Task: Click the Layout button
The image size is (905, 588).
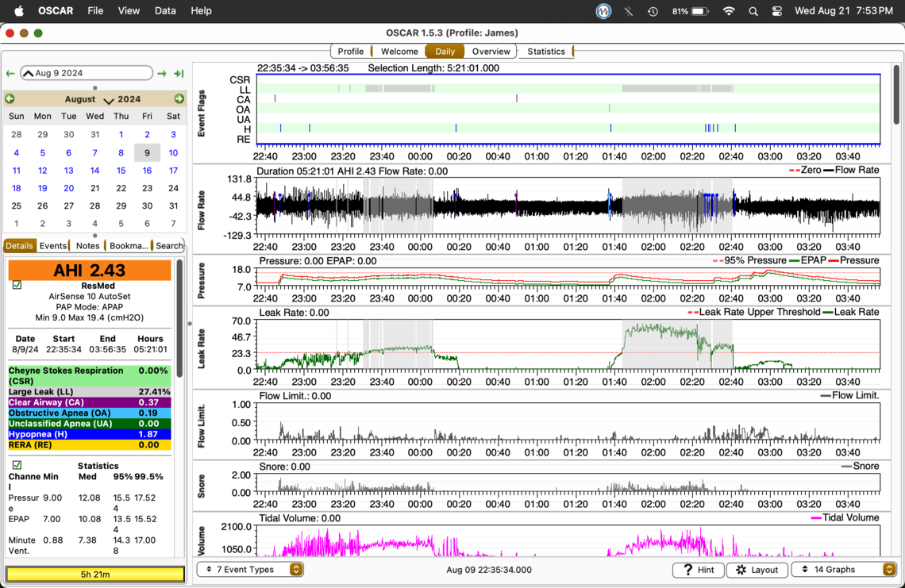Action: pyautogui.click(x=757, y=570)
